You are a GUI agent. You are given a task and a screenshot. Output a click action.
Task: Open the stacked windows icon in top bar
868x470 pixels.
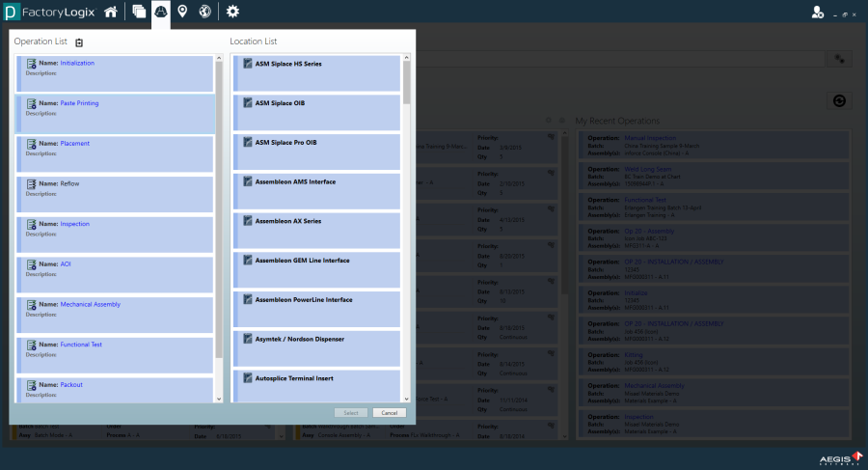point(138,12)
